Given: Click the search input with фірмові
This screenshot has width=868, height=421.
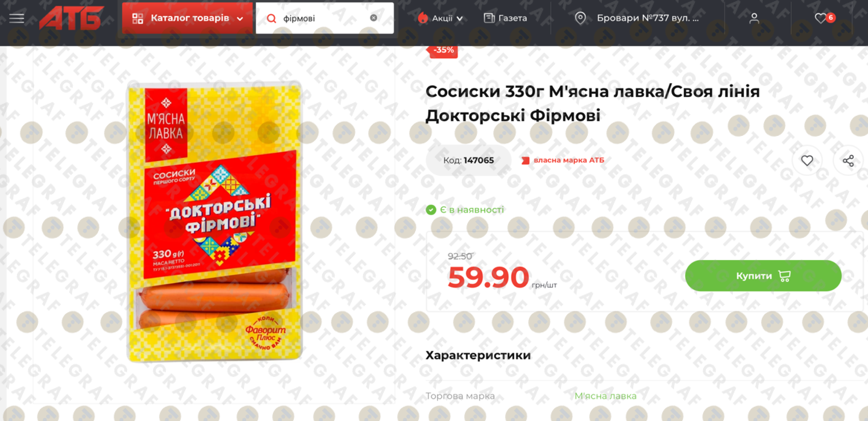Looking at the screenshot, I should 324,18.
